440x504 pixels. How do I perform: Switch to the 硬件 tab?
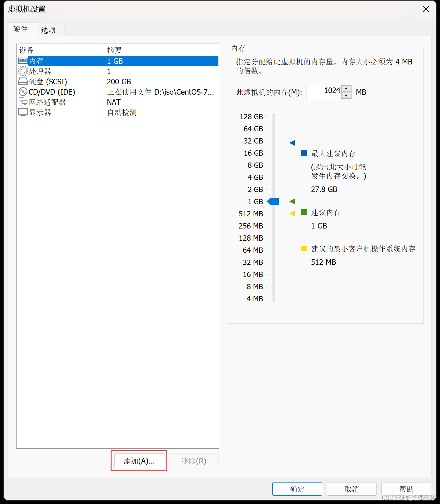pos(23,29)
